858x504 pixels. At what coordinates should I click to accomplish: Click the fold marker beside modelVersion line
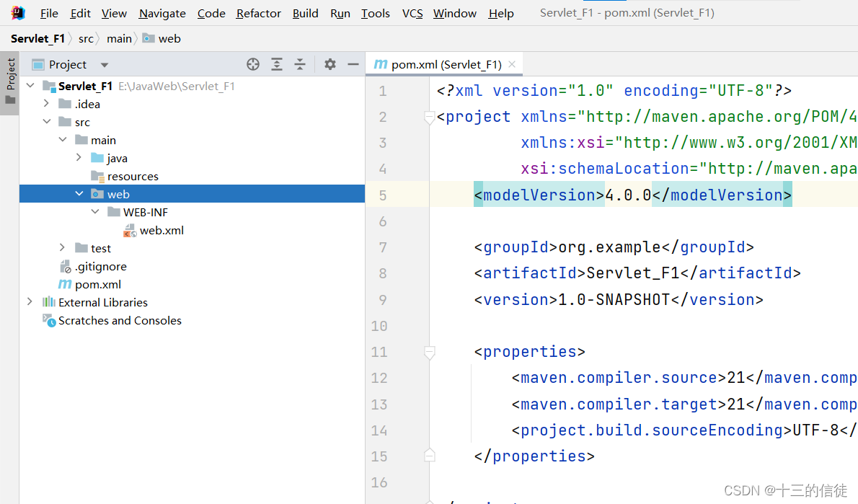pyautogui.click(x=430, y=195)
